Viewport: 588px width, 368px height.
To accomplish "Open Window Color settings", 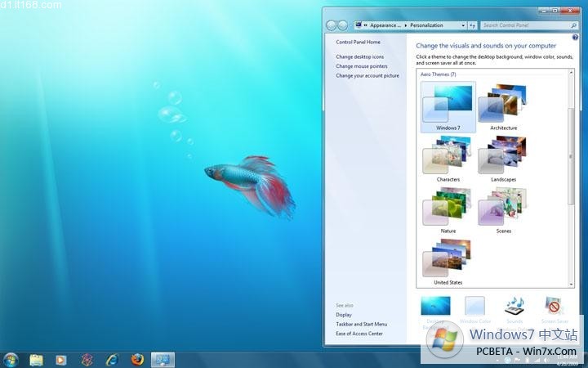I will tap(474, 306).
